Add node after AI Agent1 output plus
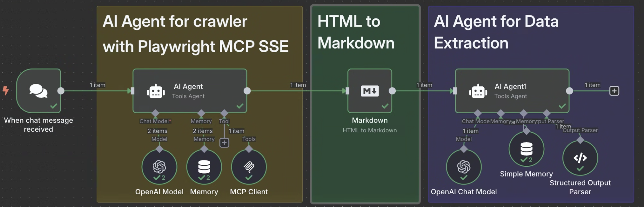The image size is (644, 207). pyautogui.click(x=614, y=91)
